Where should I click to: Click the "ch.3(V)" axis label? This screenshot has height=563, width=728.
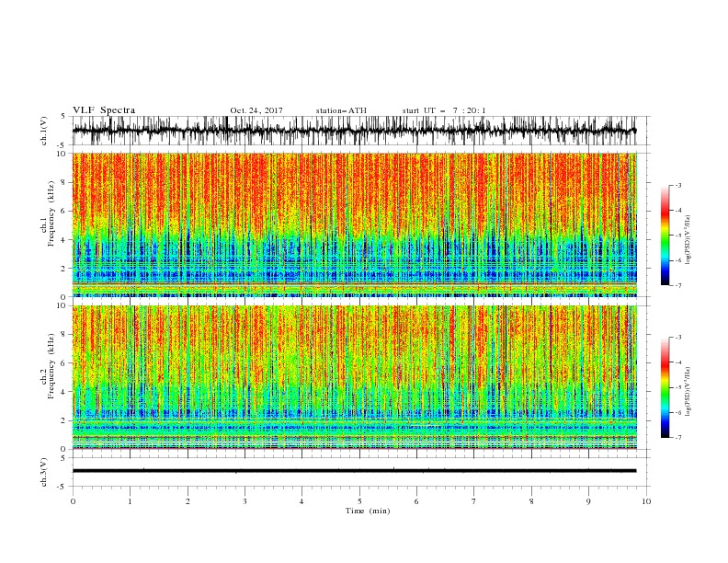click(44, 472)
